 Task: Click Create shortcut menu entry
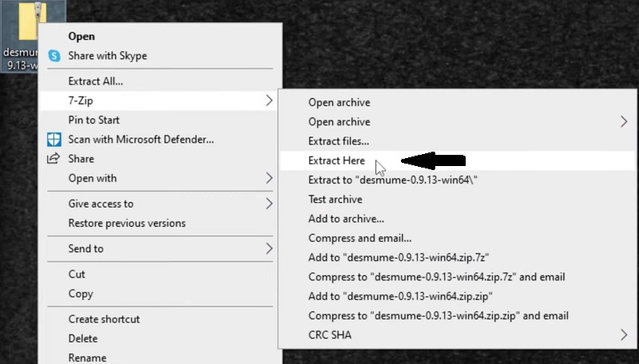(x=104, y=318)
